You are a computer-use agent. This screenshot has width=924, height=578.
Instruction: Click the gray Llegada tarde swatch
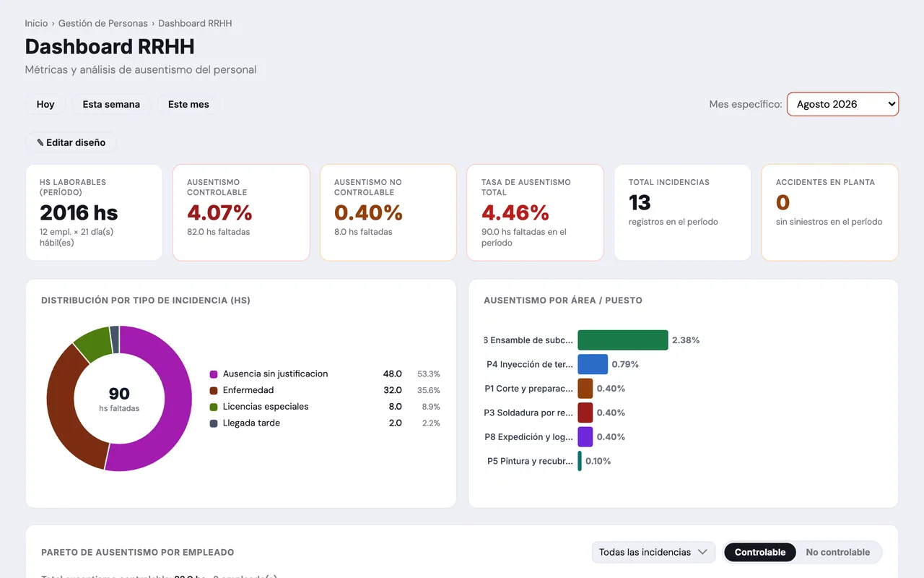tap(214, 423)
